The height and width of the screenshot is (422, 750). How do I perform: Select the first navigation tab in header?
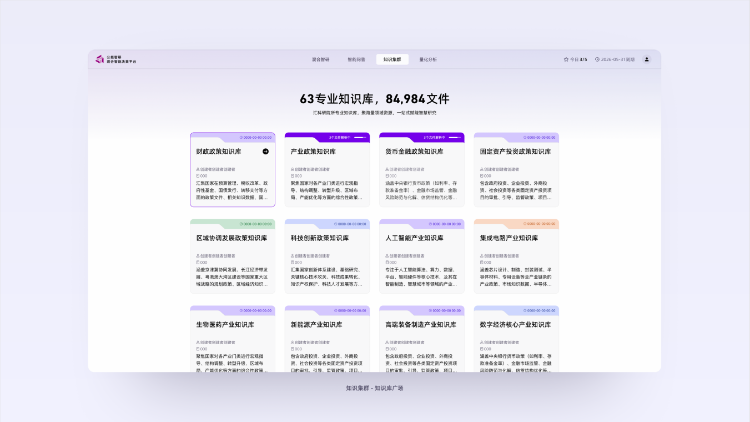[x=320, y=59]
